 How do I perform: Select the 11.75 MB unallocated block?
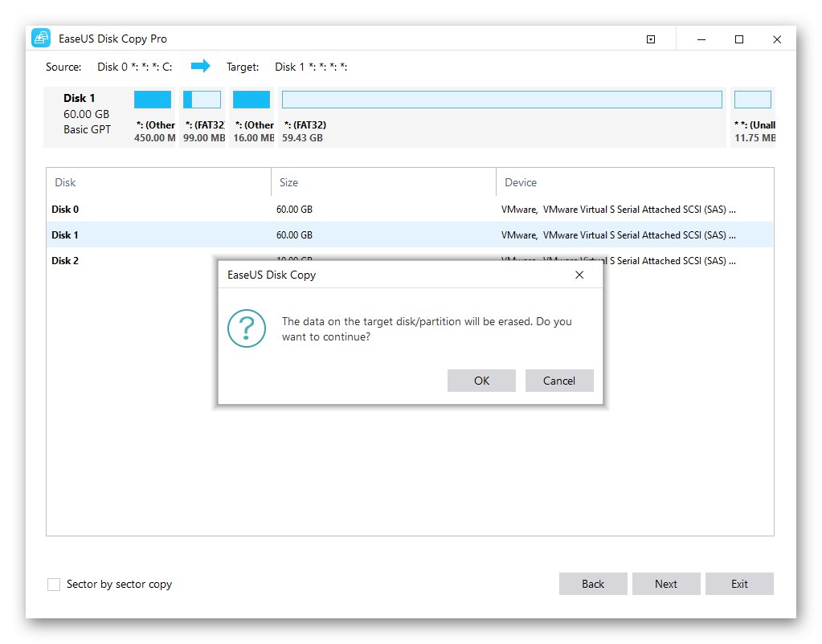(754, 117)
